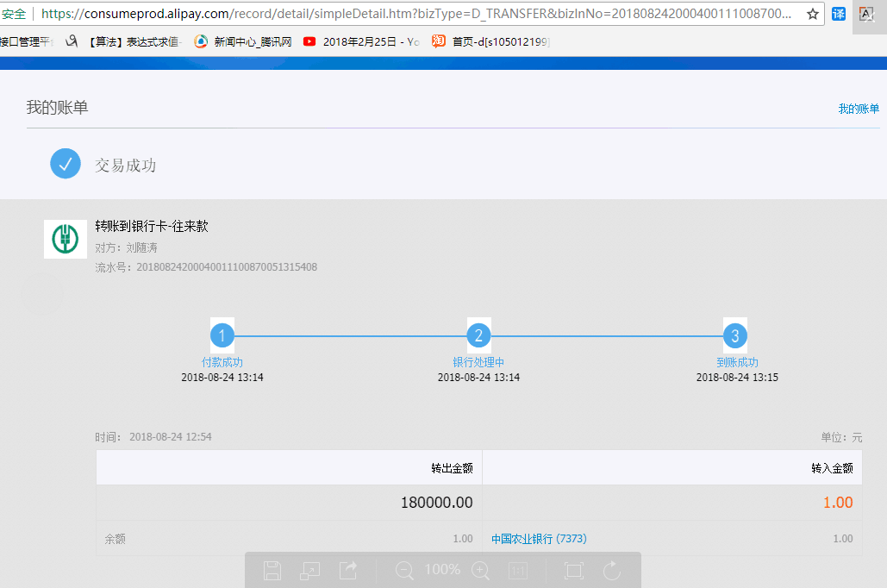Image resolution: width=887 pixels, height=588 pixels.
Task: Click the enlarge-window icon in the viewer toolbar
Action: (x=309, y=571)
